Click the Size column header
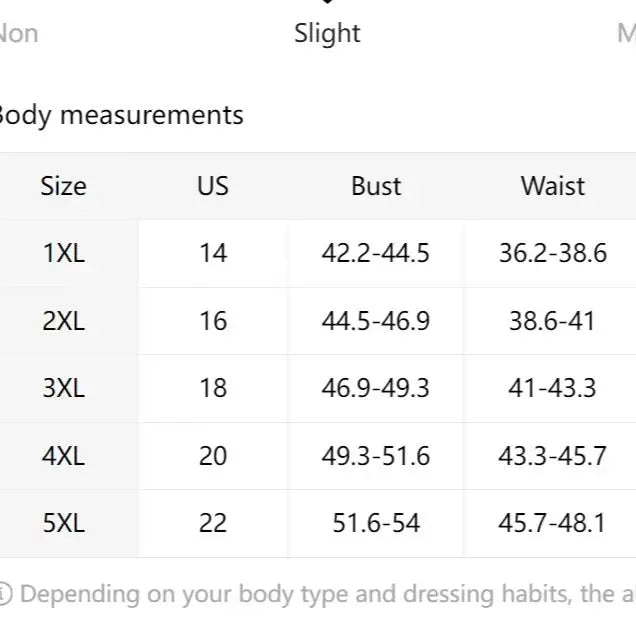The image size is (636, 636). click(64, 186)
